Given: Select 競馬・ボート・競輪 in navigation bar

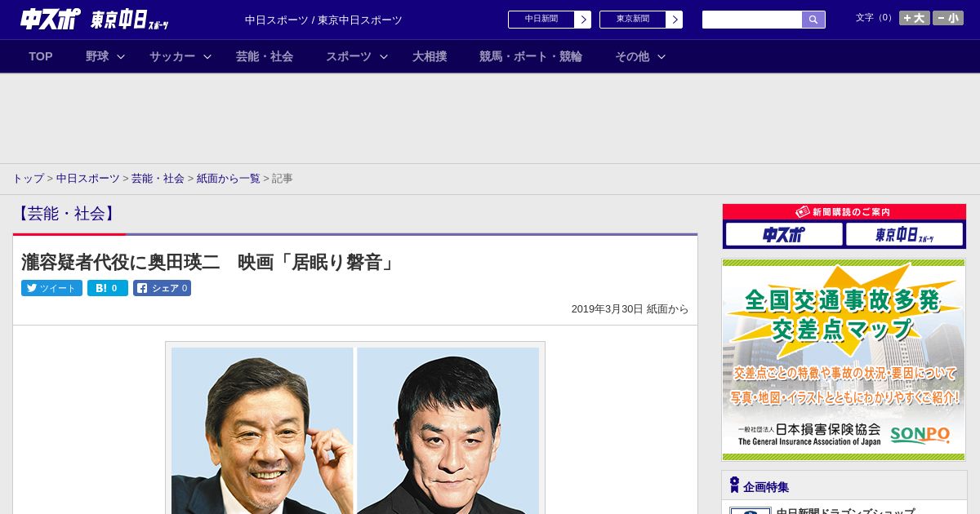Looking at the screenshot, I should tap(531, 56).
